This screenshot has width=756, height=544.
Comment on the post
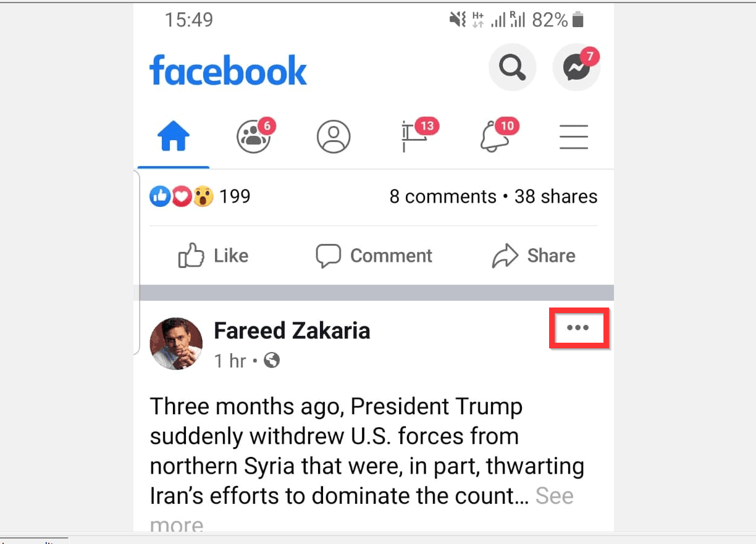tap(374, 256)
